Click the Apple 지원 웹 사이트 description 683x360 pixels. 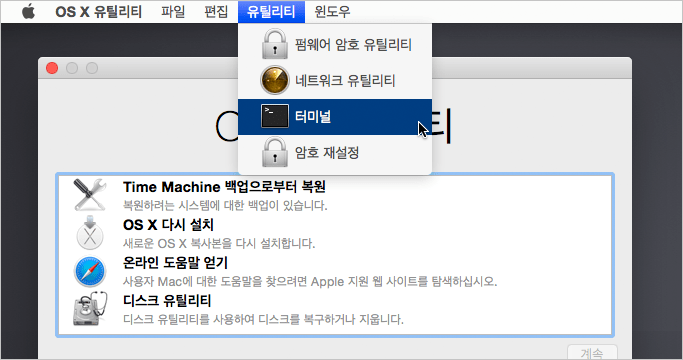[x=310, y=281]
